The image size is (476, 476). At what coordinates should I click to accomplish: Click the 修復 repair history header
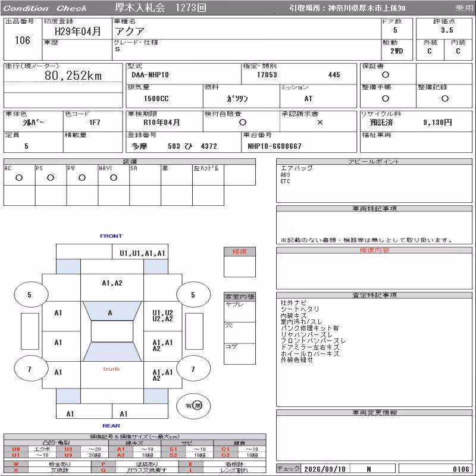coord(240,252)
